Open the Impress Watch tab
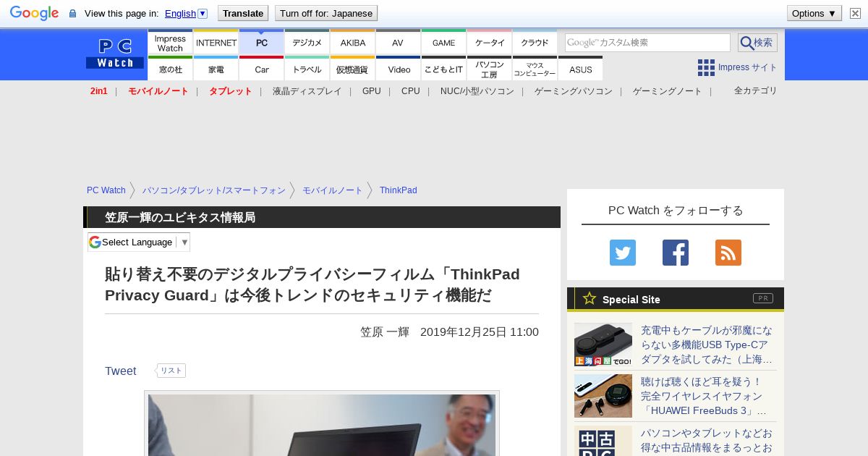The image size is (868, 456). [x=170, y=43]
